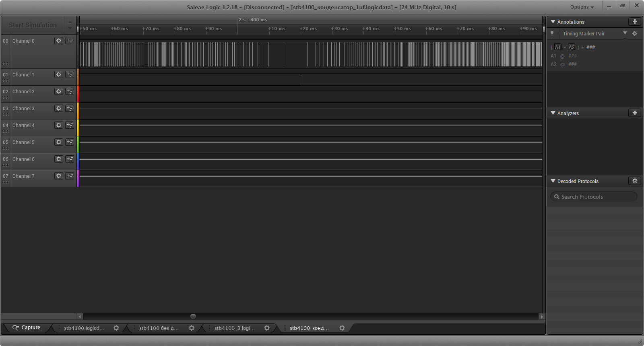Image resolution: width=644 pixels, height=346 pixels.
Task: Set trigger for Channel 3
Action: (x=70, y=108)
